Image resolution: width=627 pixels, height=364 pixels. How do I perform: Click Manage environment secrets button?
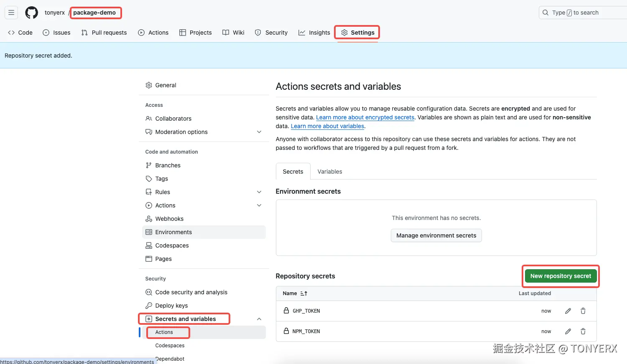point(436,235)
